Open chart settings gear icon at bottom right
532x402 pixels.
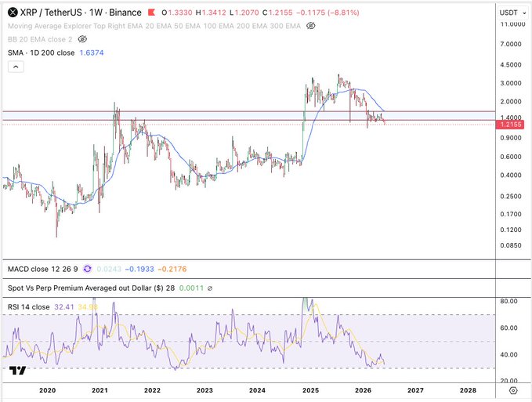tap(513, 390)
